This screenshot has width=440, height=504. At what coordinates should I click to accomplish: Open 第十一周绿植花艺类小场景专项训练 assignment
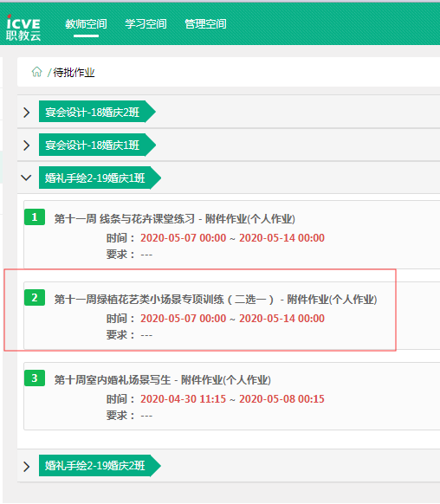click(216, 300)
